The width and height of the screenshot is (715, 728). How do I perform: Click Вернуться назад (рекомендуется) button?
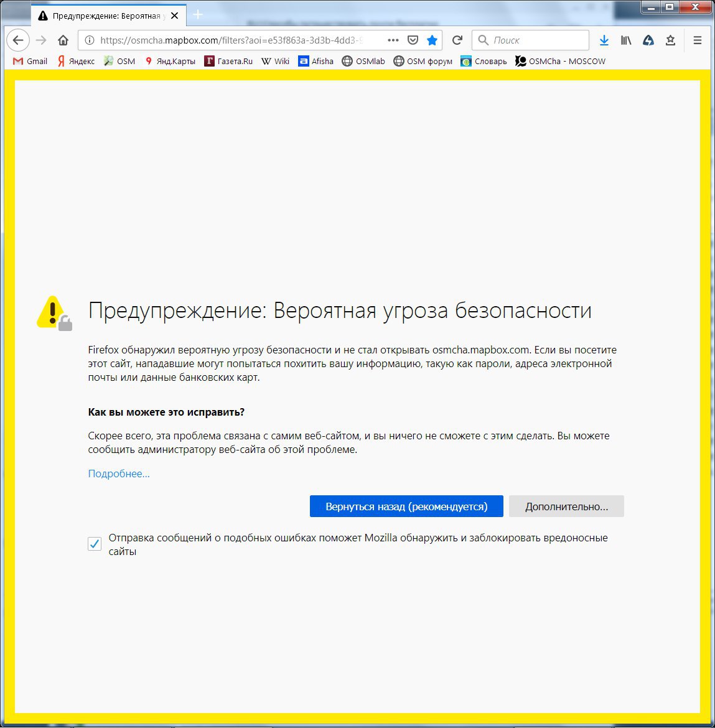[x=406, y=506]
